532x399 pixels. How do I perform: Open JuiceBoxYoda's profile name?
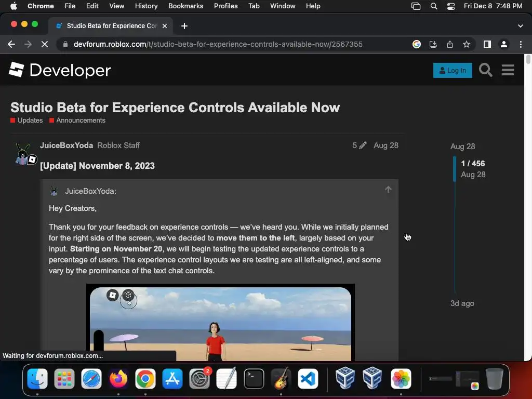coord(66,145)
